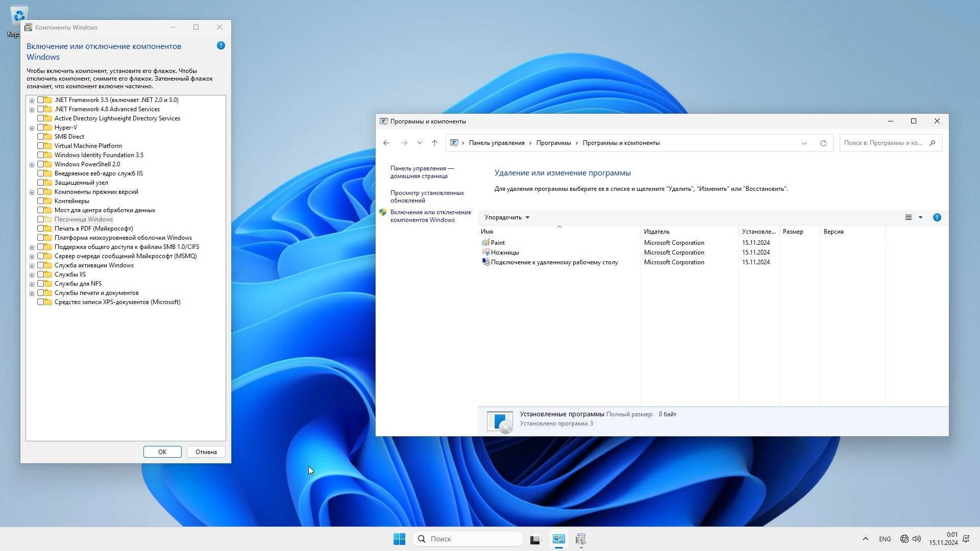Expand Службы для NFS node
Screen dimensions: 980x551
[32, 284]
